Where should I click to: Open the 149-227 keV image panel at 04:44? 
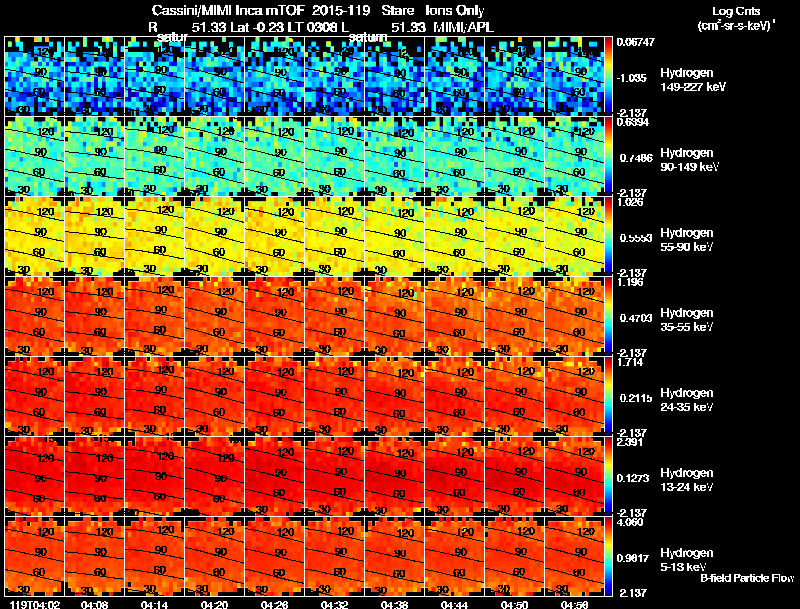tap(455, 76)
